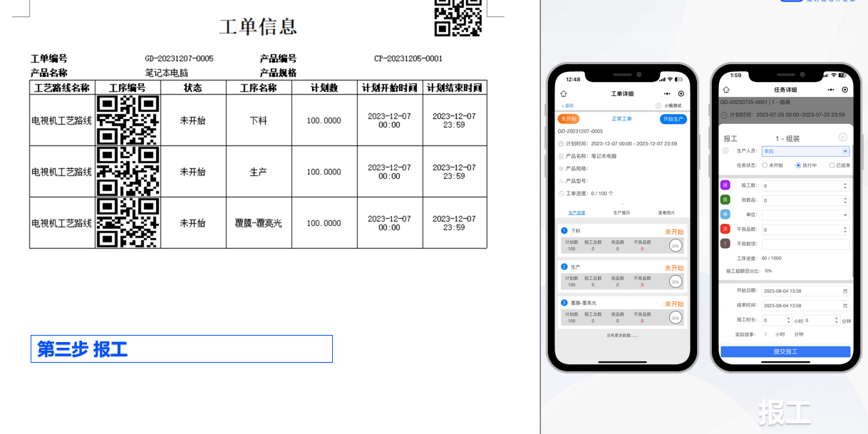
Task: Tap 提交报工 submit button
Action: [785, 351]
